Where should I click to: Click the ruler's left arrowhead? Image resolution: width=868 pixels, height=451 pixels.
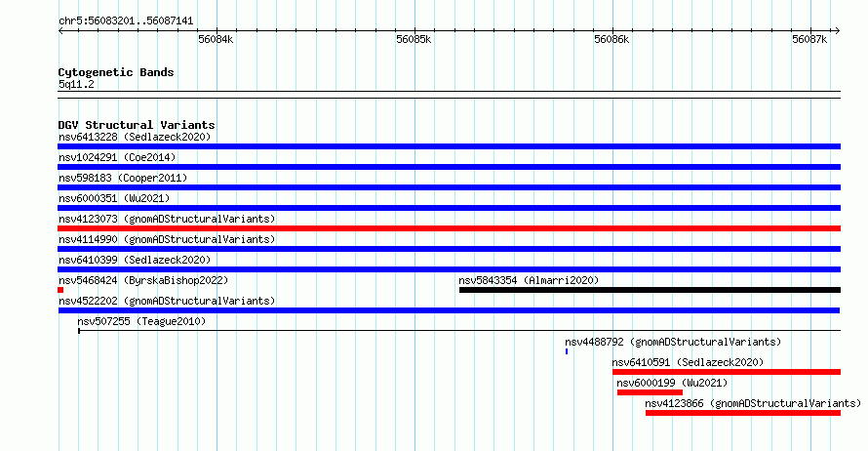[60, 31]
